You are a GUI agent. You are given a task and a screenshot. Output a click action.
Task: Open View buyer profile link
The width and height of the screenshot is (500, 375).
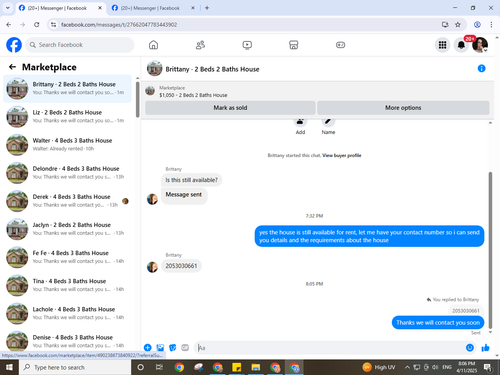point(342,155)
